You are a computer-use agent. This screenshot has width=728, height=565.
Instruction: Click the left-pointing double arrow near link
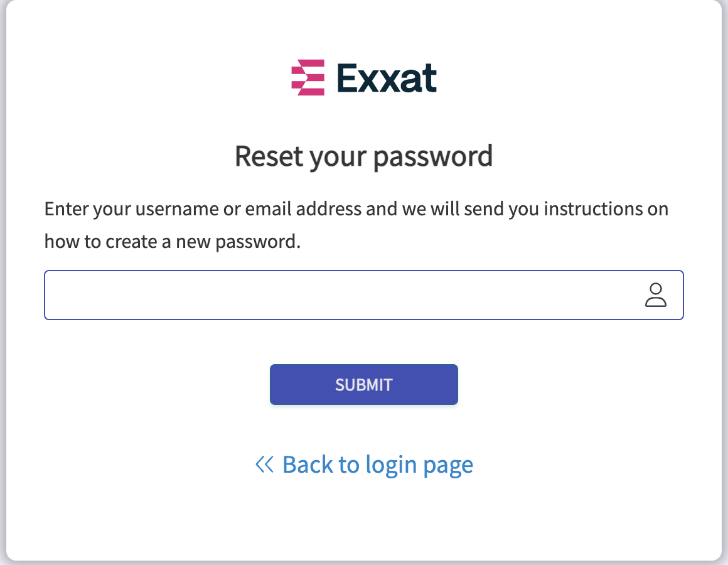265,465
